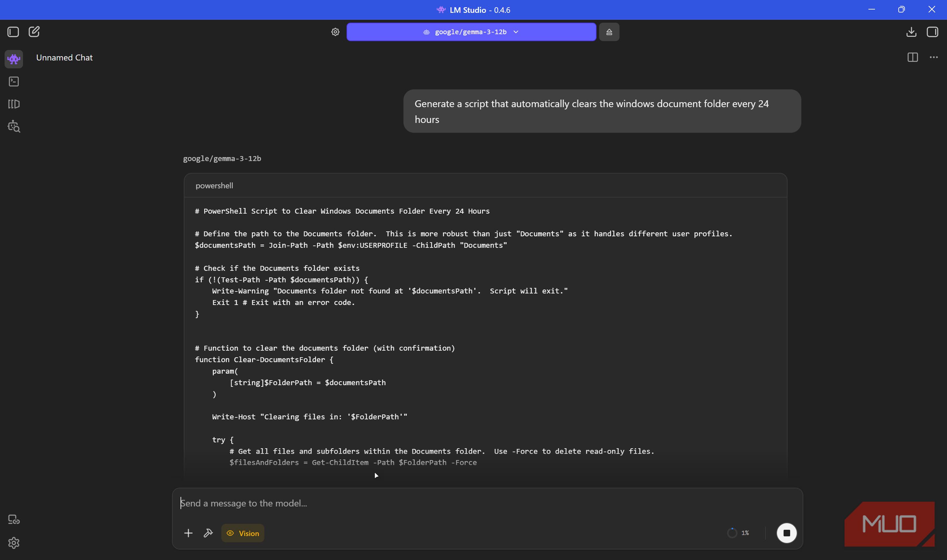This screenshot has width=947, height=560.
Task: Start a new chat with the compose icon
Action: 34,32
